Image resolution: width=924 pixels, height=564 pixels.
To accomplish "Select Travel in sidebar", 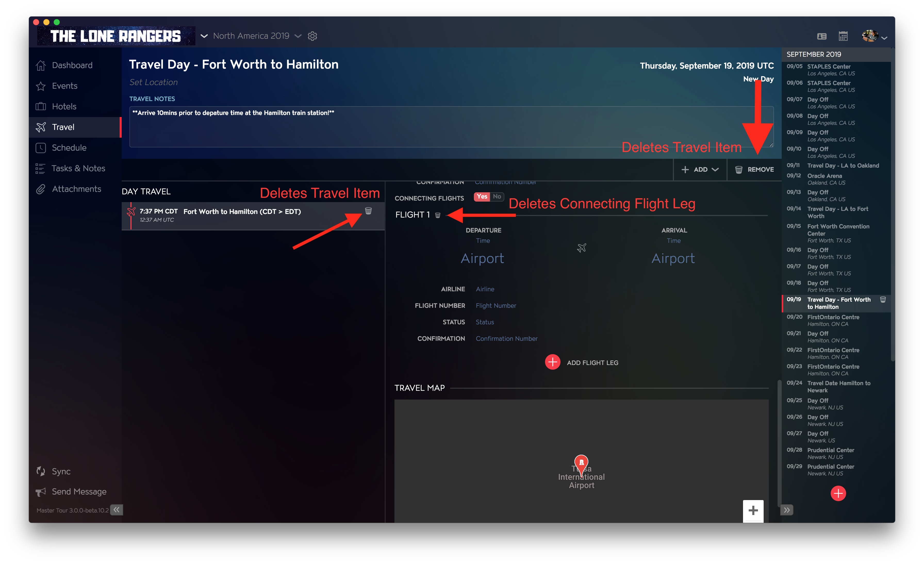I will tap(75, 127).
